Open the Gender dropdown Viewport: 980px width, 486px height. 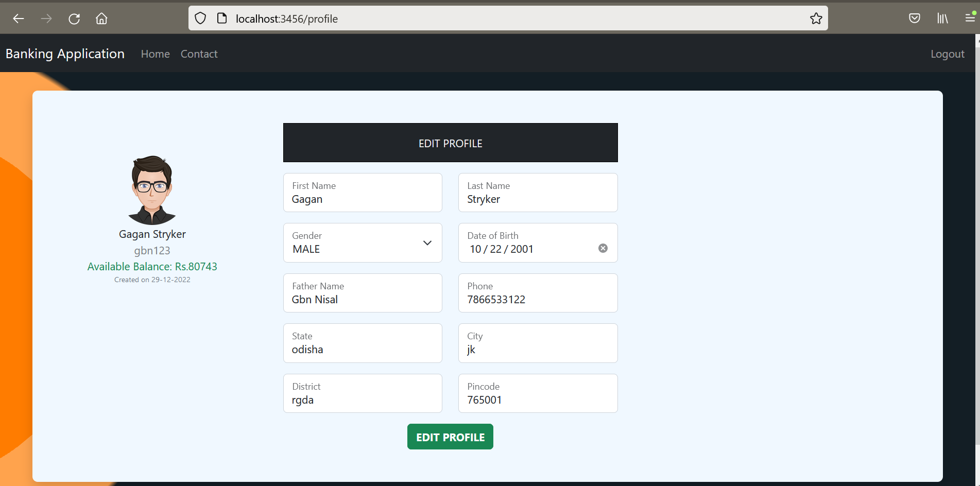[427, 242]
